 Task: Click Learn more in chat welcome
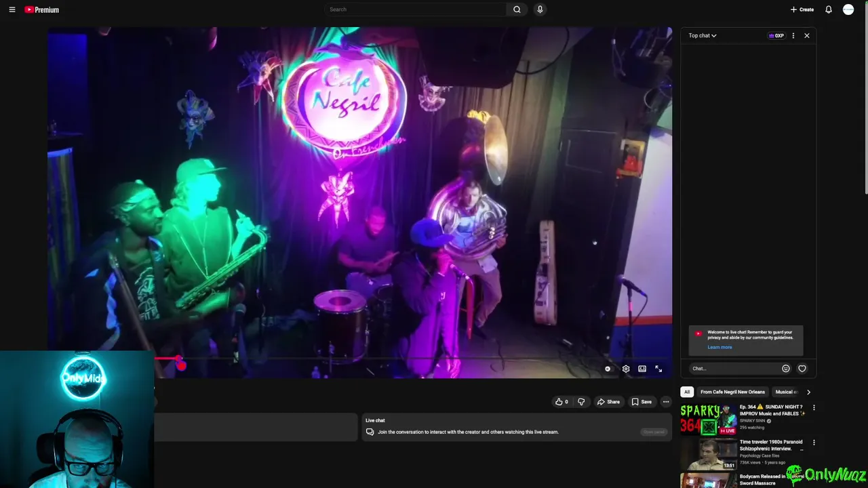719,347
